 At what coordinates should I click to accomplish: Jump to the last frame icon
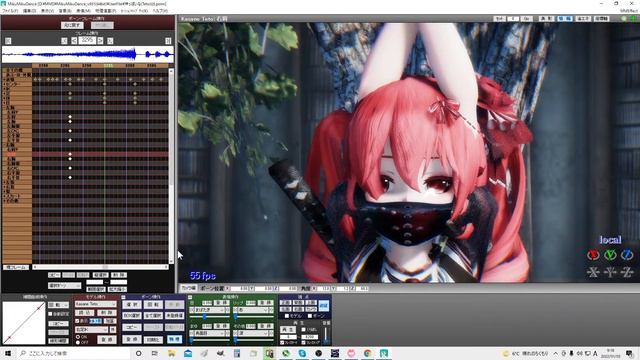[x=168, y=41]
